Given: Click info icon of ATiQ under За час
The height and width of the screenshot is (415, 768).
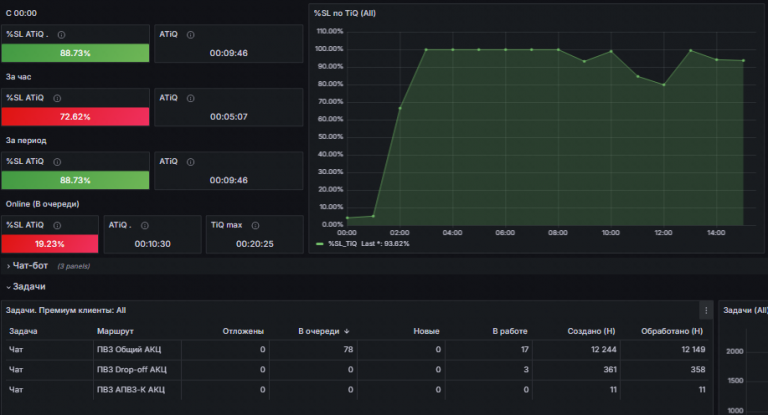Looking at the screenshot, I should tap(191, 98).
